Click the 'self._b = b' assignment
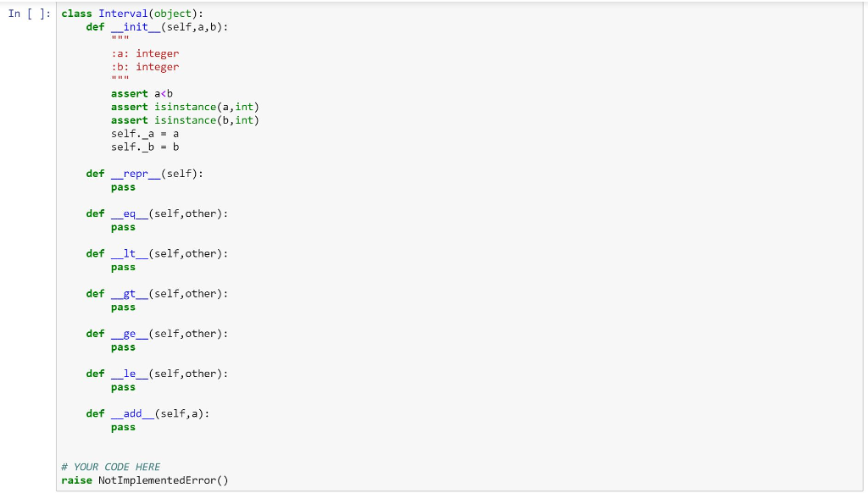 pyautogui.click(x=145, y=147)
